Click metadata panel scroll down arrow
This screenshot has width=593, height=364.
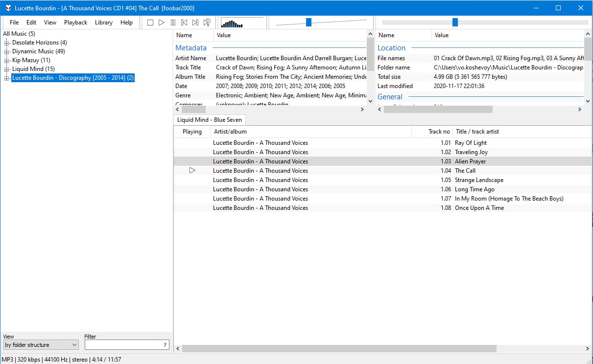tap(370, 101)
